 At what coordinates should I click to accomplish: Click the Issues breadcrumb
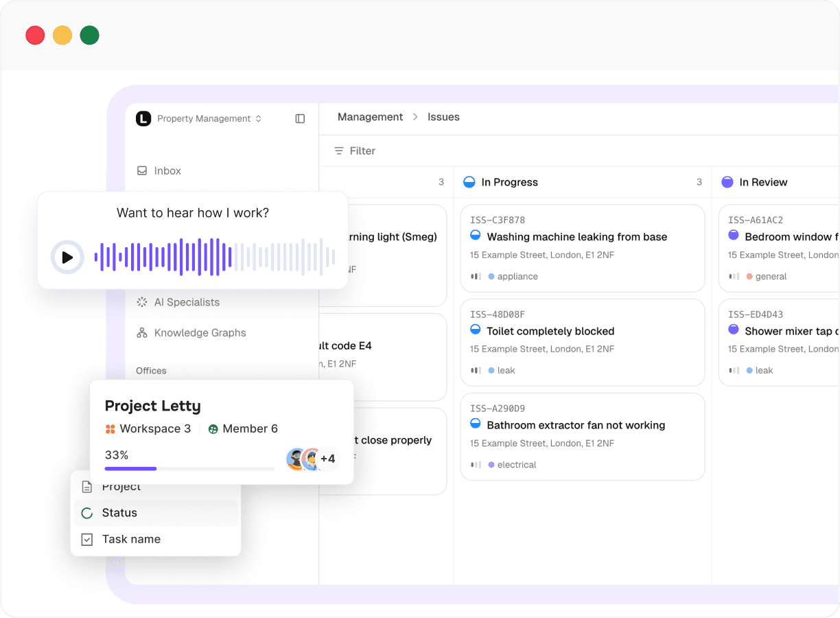click(x=443, y=117)
